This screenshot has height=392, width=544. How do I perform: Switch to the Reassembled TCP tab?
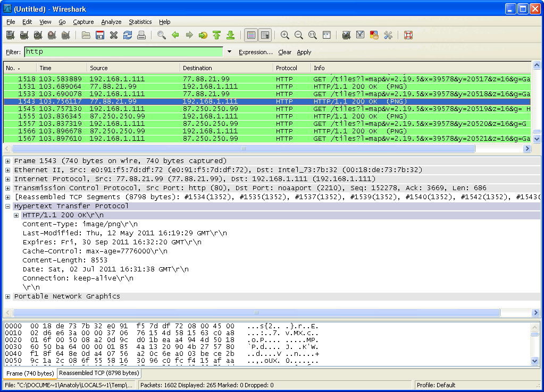coord(99,373)
